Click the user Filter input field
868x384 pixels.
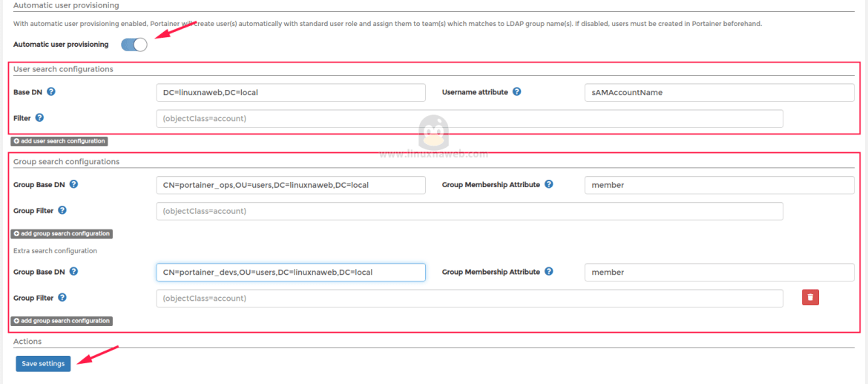pos(470,119)
